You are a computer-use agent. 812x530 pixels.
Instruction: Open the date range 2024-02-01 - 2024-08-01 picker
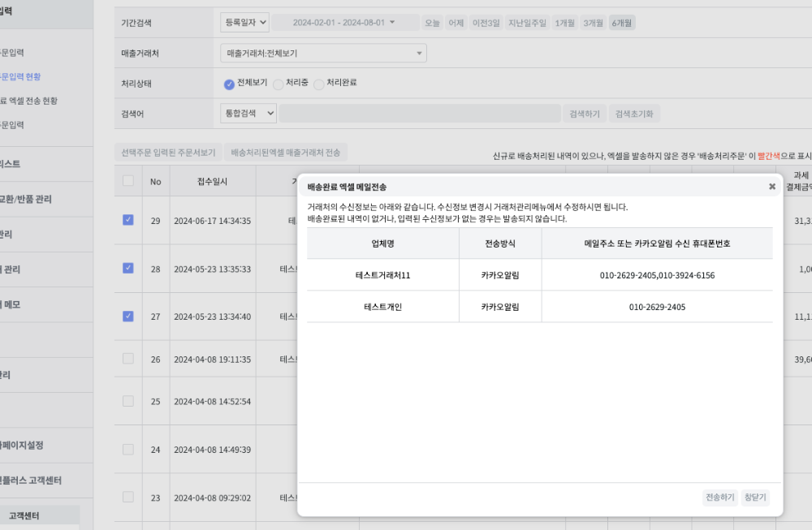tap(345, 22)
